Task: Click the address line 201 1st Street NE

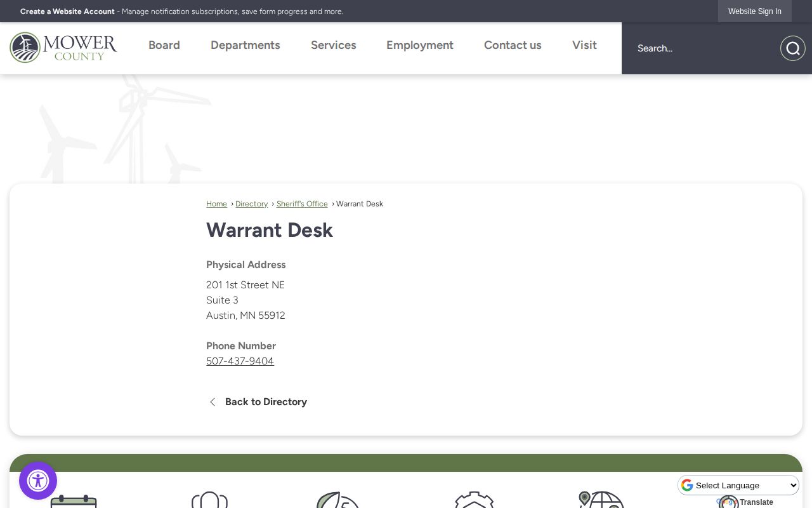Action: pos(246,285)
